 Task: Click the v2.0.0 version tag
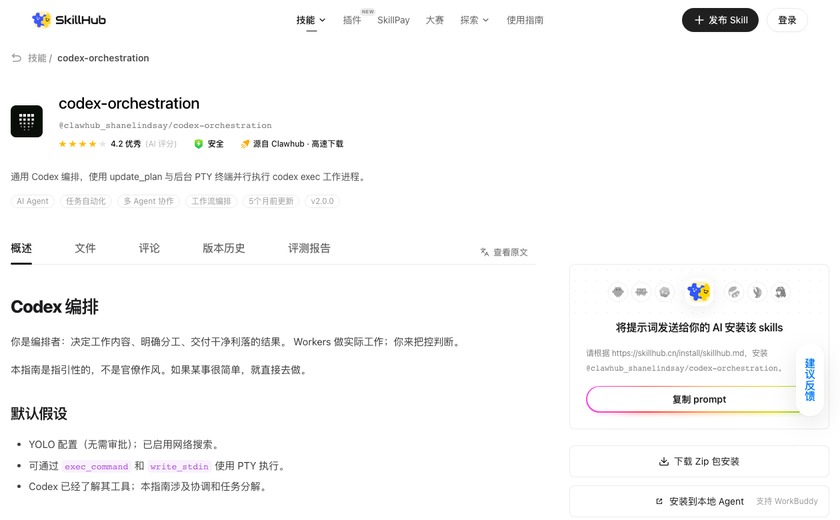pos(322,201)
